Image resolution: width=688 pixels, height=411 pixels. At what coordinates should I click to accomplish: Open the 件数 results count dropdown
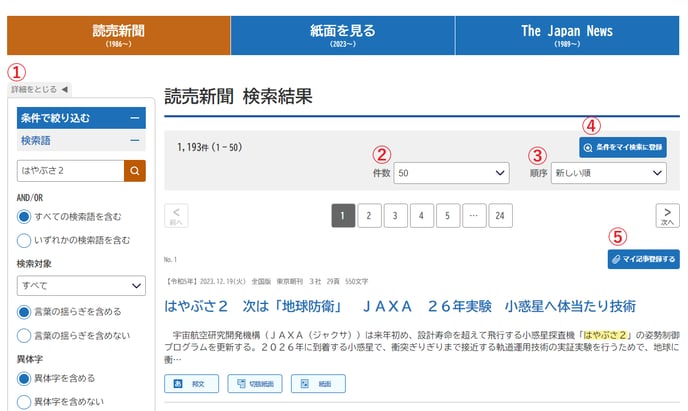tap(452, 174)
